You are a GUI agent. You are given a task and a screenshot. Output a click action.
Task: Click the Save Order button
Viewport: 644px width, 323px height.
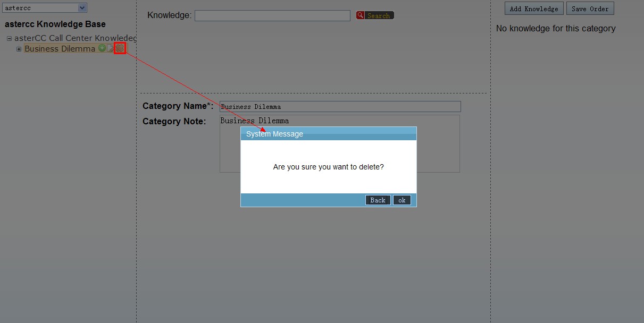(x=590, y=8)
